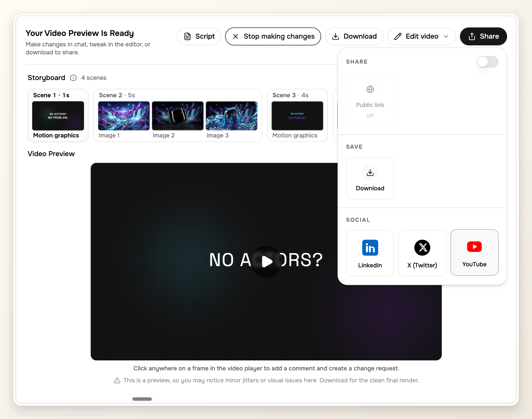Viewport: 532px width, 419px height.
Task: Open the Script document button
Action: (x=199, y=36)
